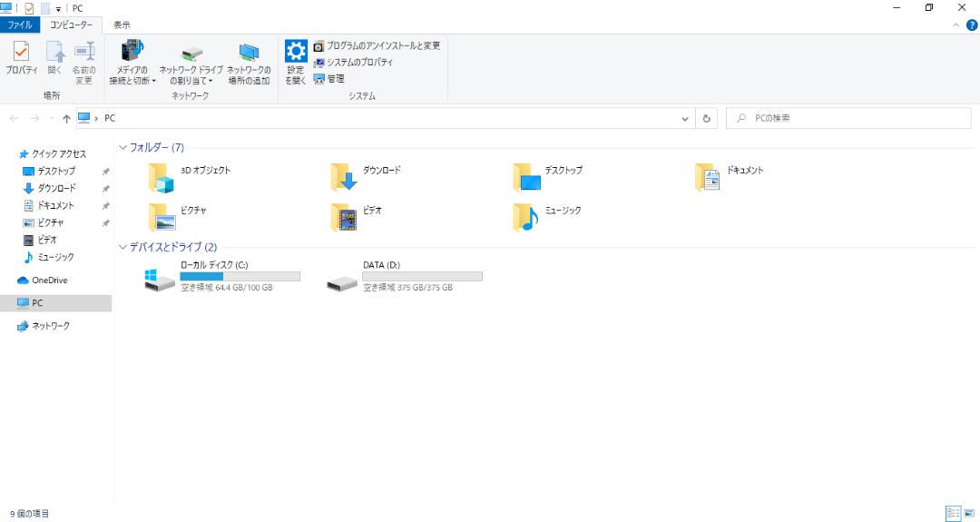Click プログラムのアンインストールと変更
Image resolution: width=980 pixels, height=522 pixels.
coord(377,45)
